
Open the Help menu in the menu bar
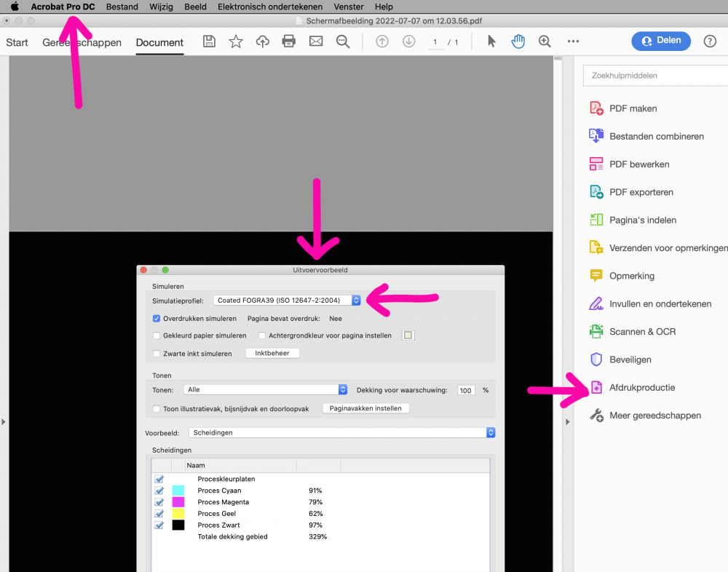pyautogui.click(x=384, y=7)
